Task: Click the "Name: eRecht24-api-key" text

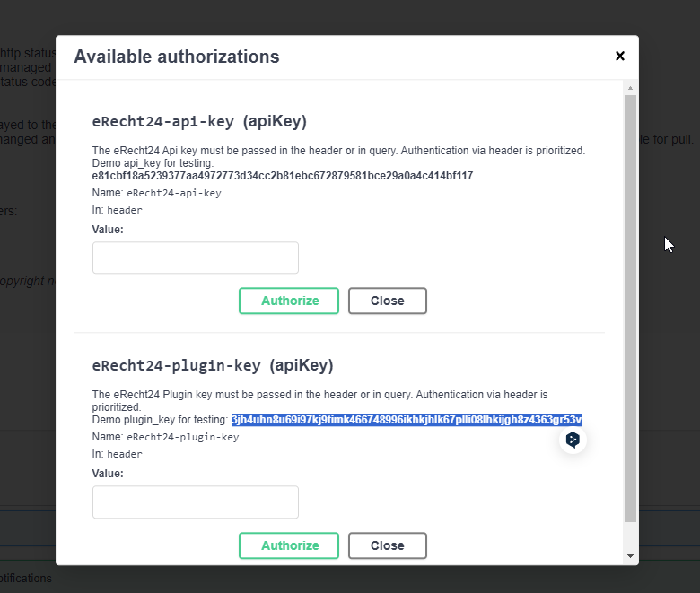Action: tap(156, 193)
